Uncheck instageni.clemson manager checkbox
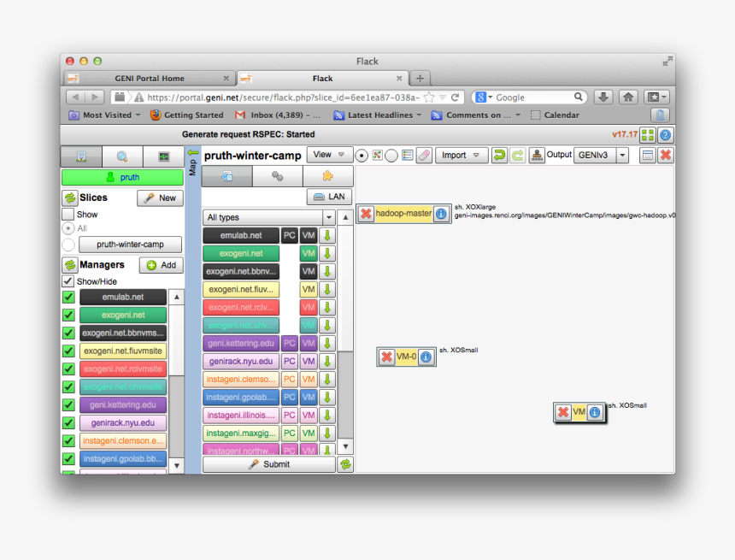This screenshot has width=735, height=560. (x=68, y=441)
